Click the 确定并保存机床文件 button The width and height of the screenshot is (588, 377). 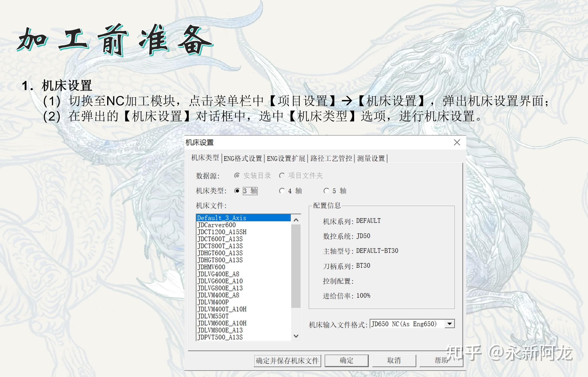point(287,360)
